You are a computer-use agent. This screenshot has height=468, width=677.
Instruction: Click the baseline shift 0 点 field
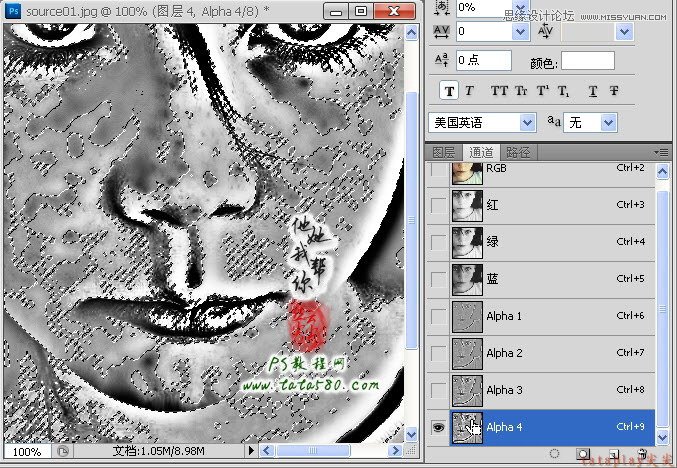click(x=484, y=60)
